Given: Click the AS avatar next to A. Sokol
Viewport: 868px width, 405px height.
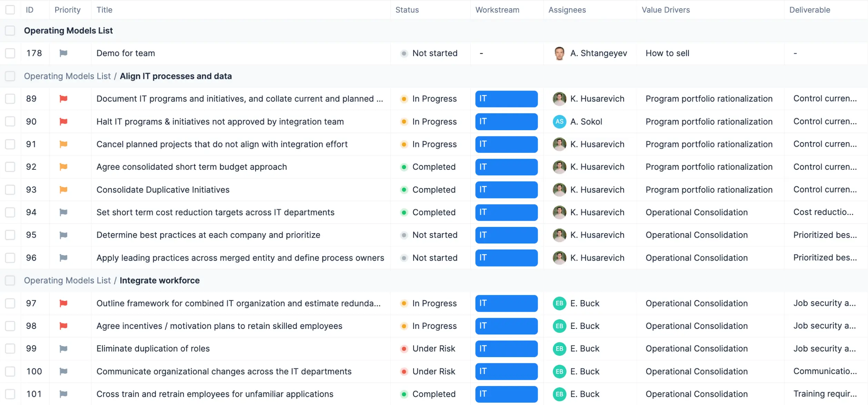Looking at the screenshot, I should (559, 122).
